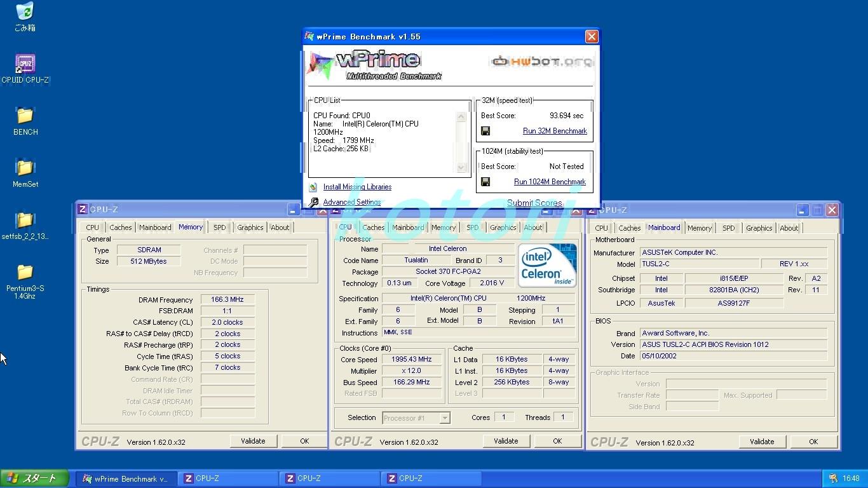Click the CPU-Z Mainboard window title icon

592,210
